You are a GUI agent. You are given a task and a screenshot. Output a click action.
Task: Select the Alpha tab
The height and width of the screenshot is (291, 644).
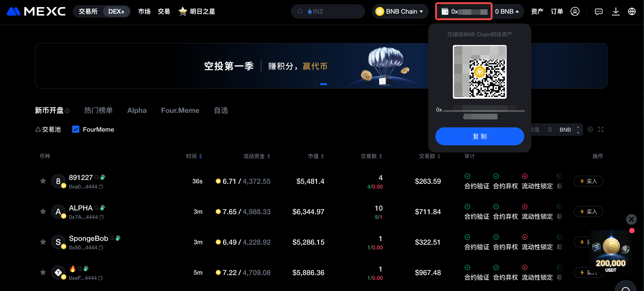(137, 110)
